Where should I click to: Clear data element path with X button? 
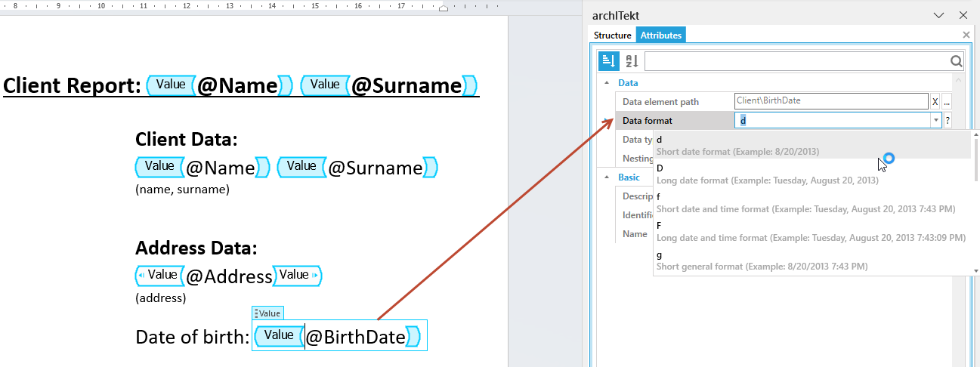[x=935, y=101]
